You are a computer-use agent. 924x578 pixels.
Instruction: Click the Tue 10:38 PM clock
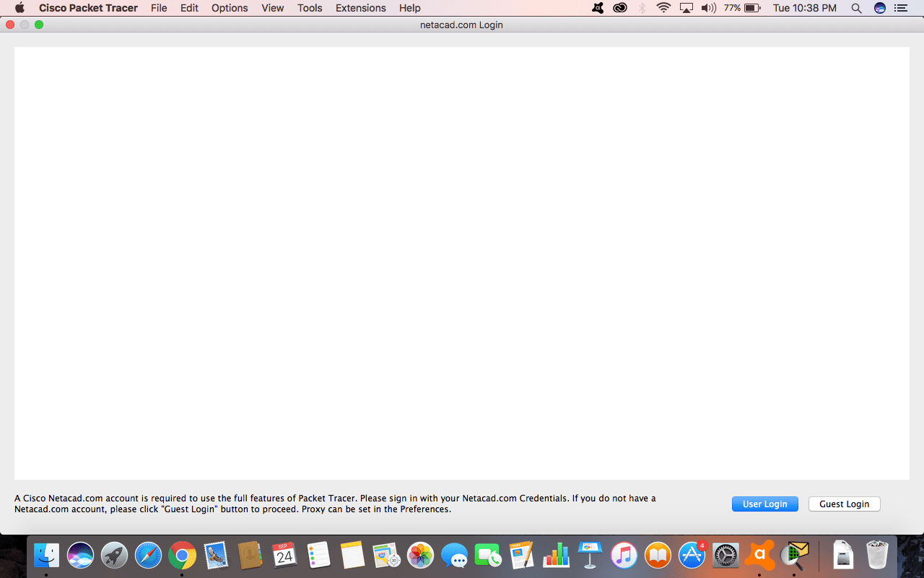(x=804, y=8)
